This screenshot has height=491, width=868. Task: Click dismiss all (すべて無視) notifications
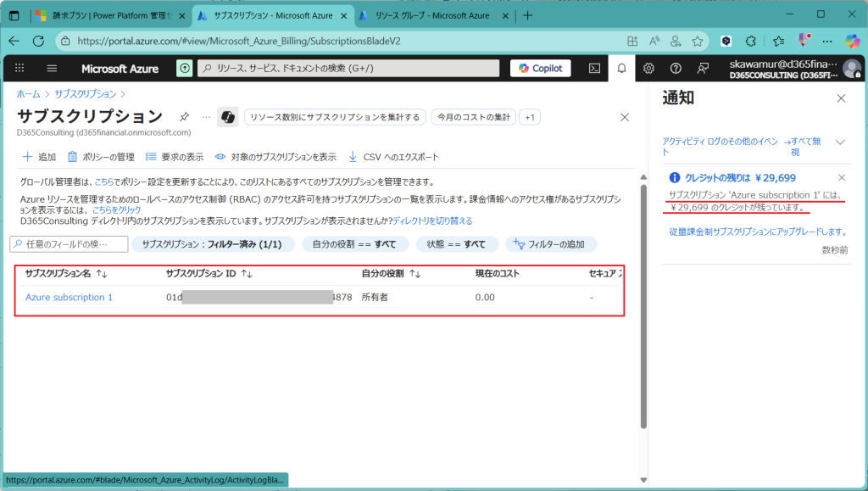pyautogui.click(x=802, y=147)
